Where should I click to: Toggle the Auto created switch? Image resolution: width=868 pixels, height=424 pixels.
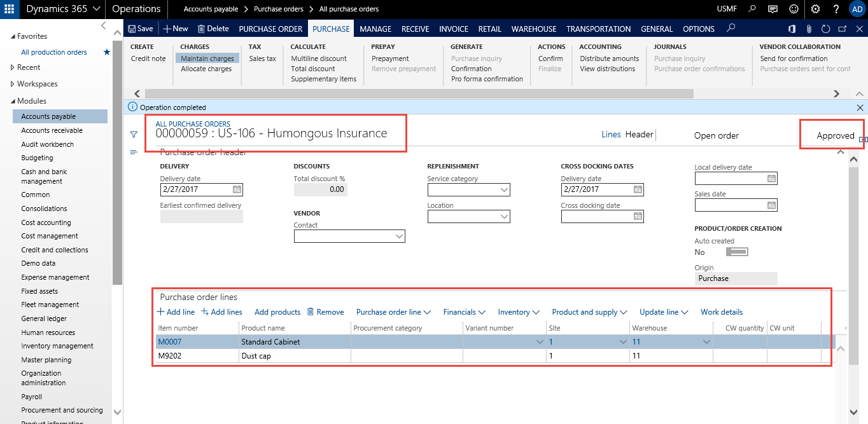coord(736,252)
